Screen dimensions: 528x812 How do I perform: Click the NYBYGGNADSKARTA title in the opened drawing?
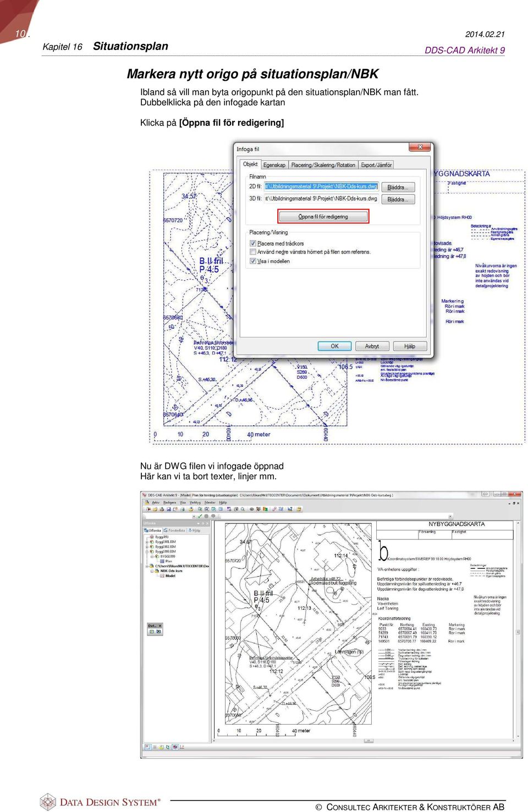[x=457, y=524]
